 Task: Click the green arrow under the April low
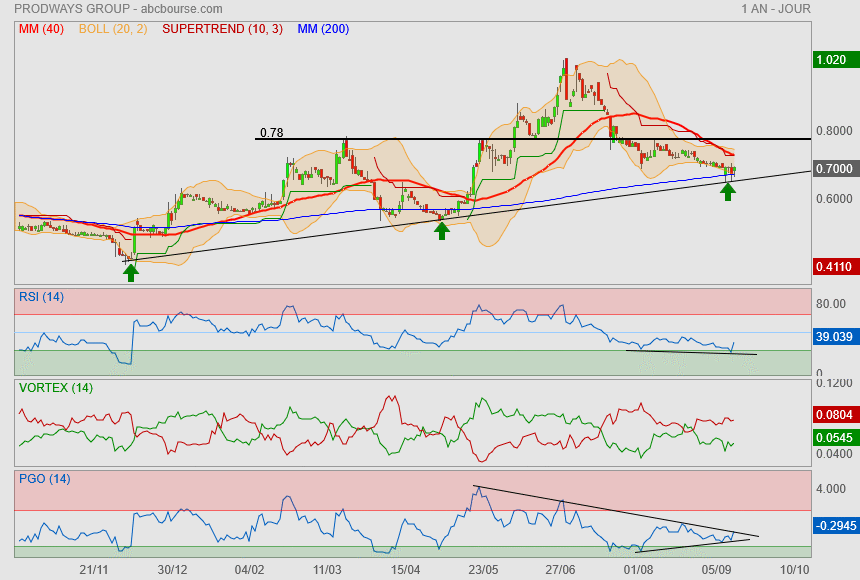(x=441, y=230)
